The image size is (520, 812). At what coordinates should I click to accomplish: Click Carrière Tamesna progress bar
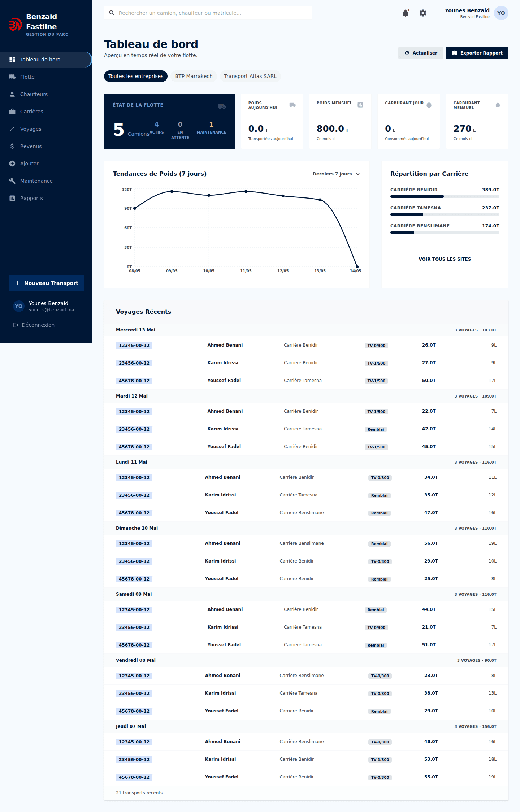[445, 214]
